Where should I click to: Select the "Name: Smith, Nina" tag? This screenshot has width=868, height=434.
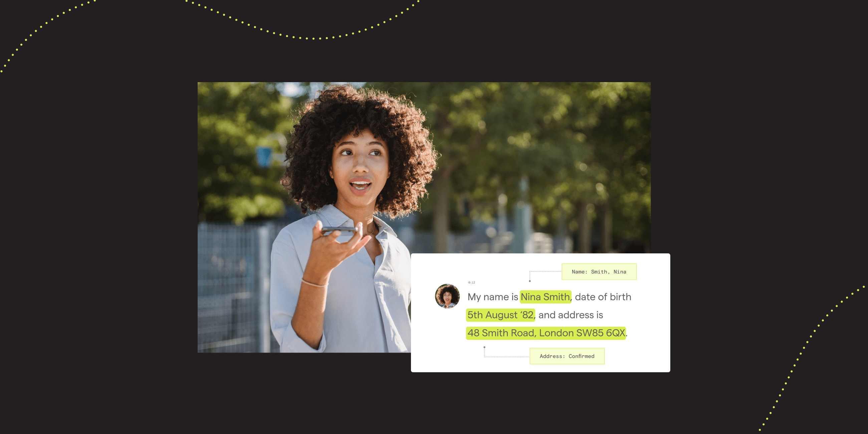599,272
